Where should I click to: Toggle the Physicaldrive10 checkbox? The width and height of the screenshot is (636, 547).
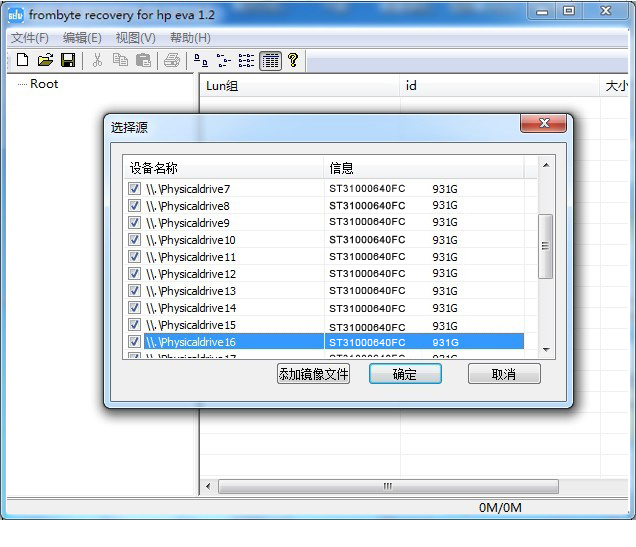[135, 240]
